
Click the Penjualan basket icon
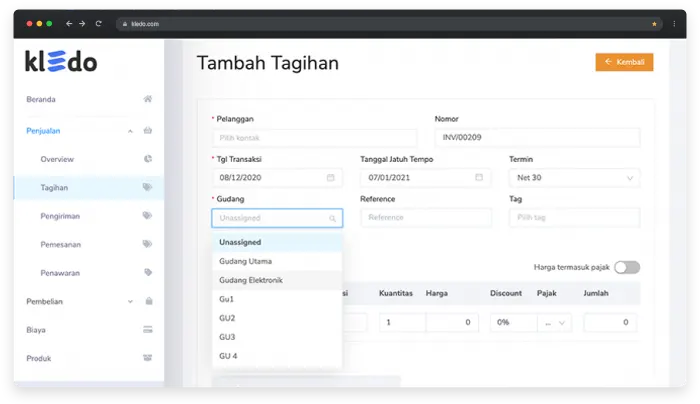[x=148, y=130]
